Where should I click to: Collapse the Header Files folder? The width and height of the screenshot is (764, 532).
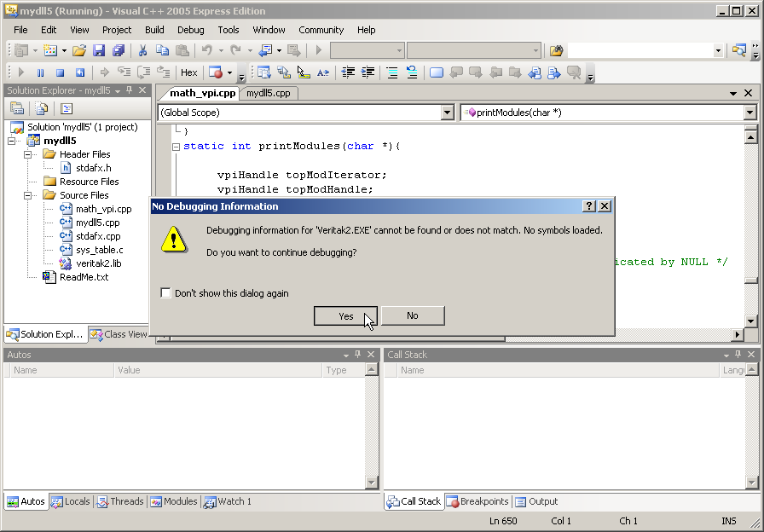28,154
